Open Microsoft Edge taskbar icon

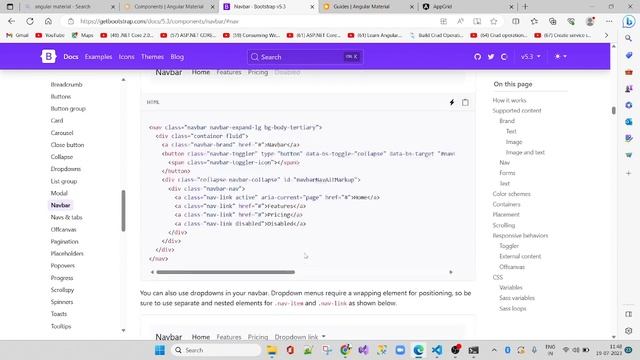point(418,350)
